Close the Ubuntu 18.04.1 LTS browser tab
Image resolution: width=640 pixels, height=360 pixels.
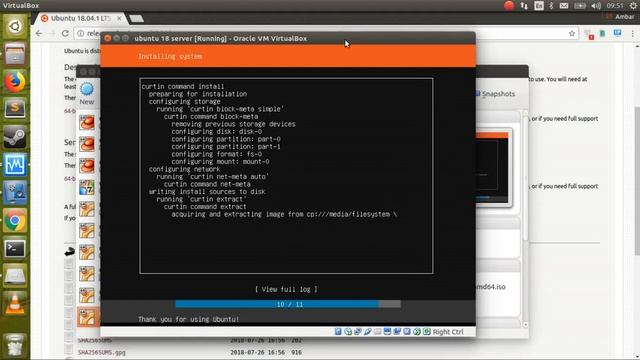click(x=119, y=18)
